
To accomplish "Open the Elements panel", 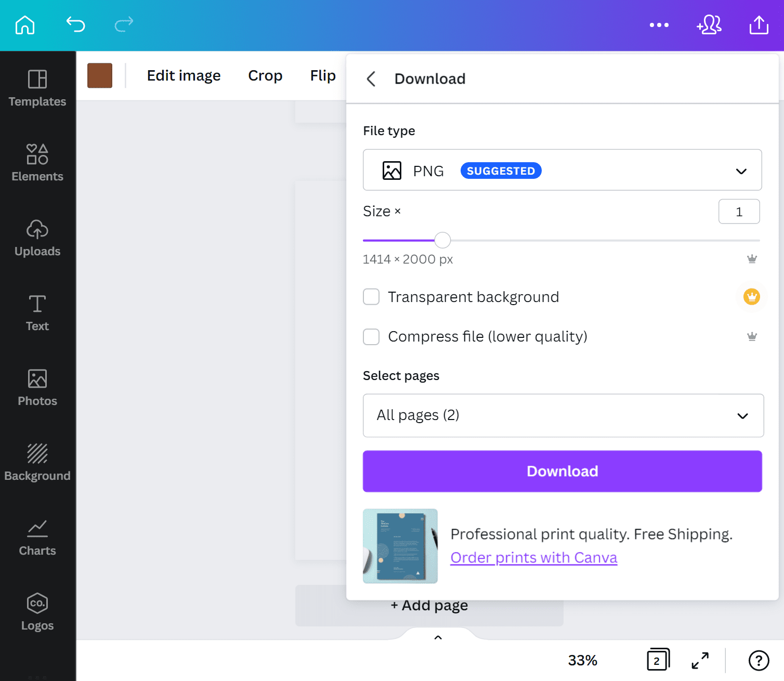I will [x=37, y=163].
